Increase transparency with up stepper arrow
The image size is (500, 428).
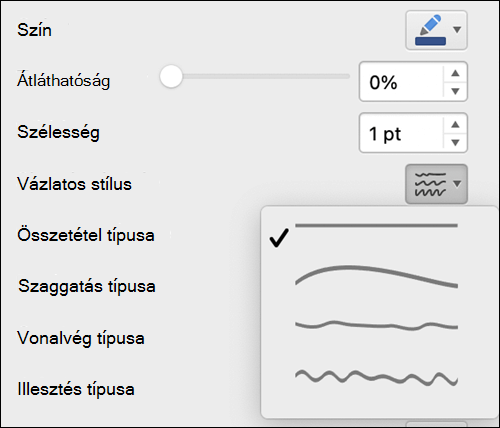455,73
